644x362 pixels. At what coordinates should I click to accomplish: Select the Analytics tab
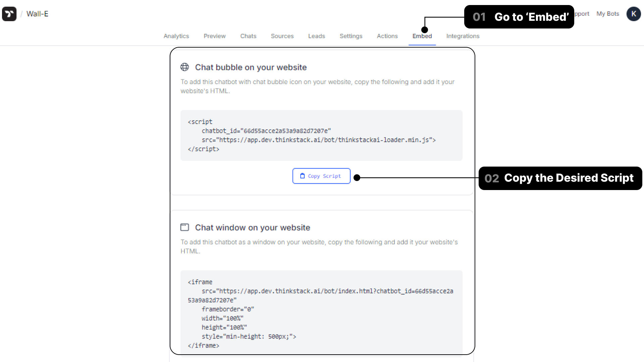click(176, 36)
